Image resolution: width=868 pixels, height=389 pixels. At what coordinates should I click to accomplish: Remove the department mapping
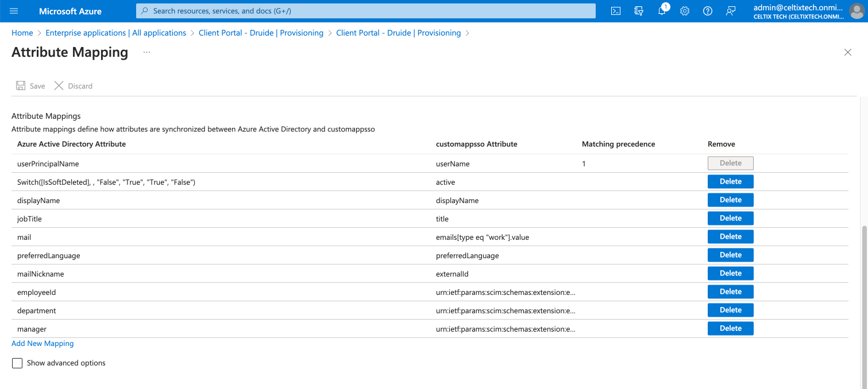click(x=731, y=310)
